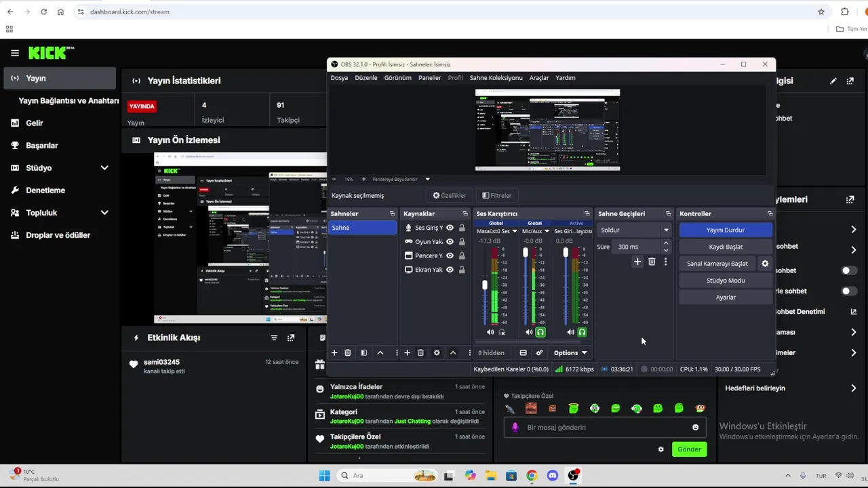Click the green Gönder send button

[689, 449]
